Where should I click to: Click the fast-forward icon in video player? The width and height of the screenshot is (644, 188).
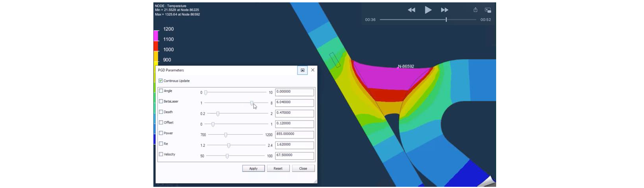444,10
